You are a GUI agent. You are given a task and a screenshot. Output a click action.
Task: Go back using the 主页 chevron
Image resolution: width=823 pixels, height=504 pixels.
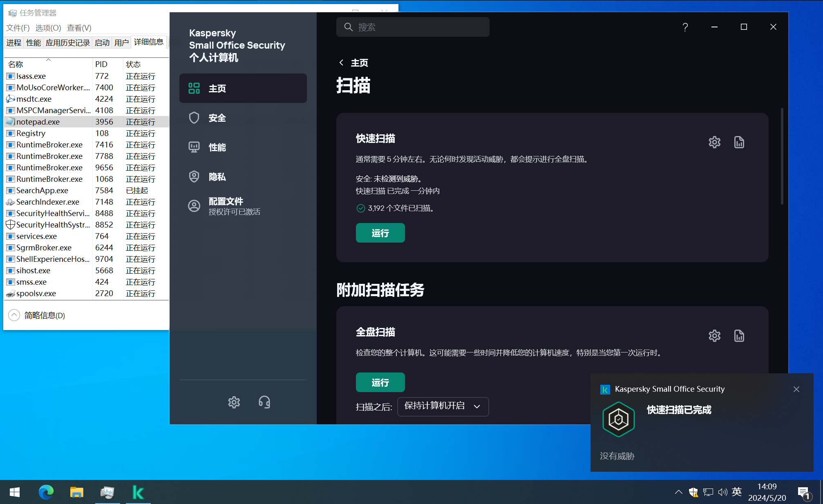pyautogui.click(x=342, y=62)
